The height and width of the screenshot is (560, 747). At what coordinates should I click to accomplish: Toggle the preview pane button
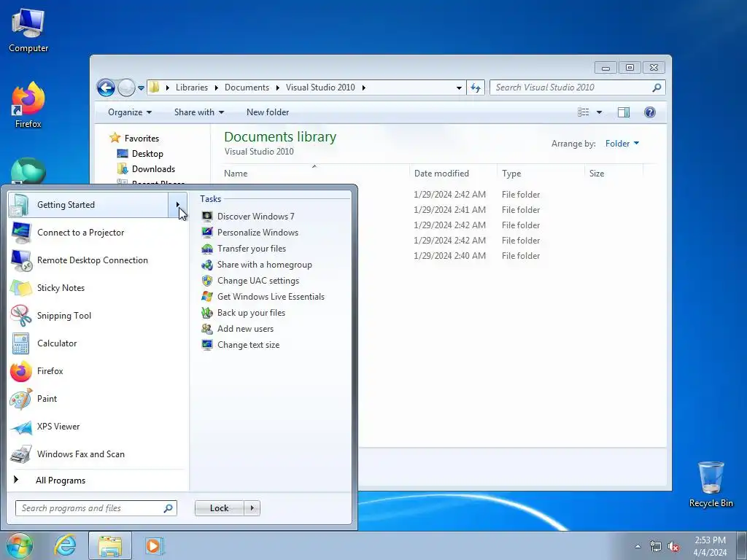624,112
